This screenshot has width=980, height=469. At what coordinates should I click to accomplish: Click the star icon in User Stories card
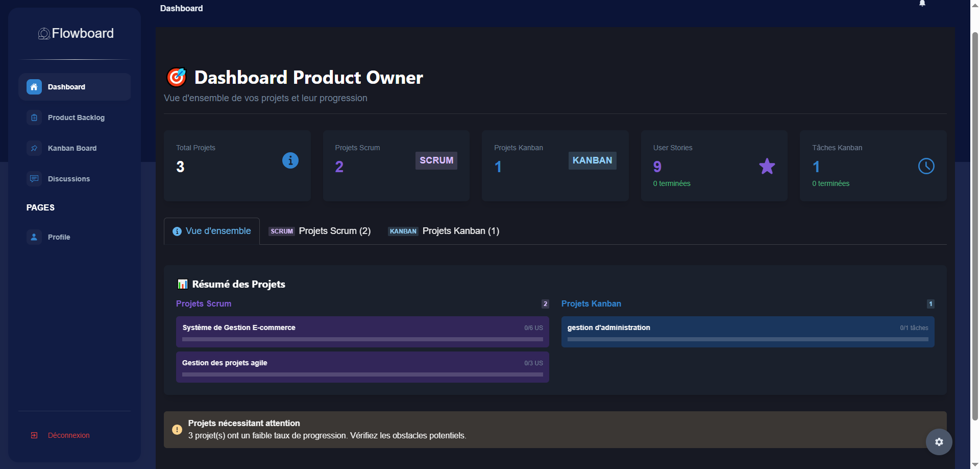click(767, 166)
